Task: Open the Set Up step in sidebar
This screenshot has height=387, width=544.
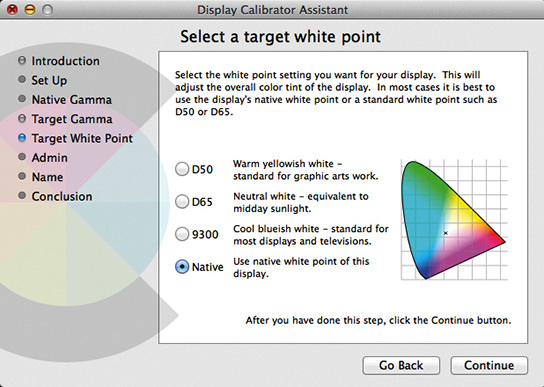Action: point(49,81)
